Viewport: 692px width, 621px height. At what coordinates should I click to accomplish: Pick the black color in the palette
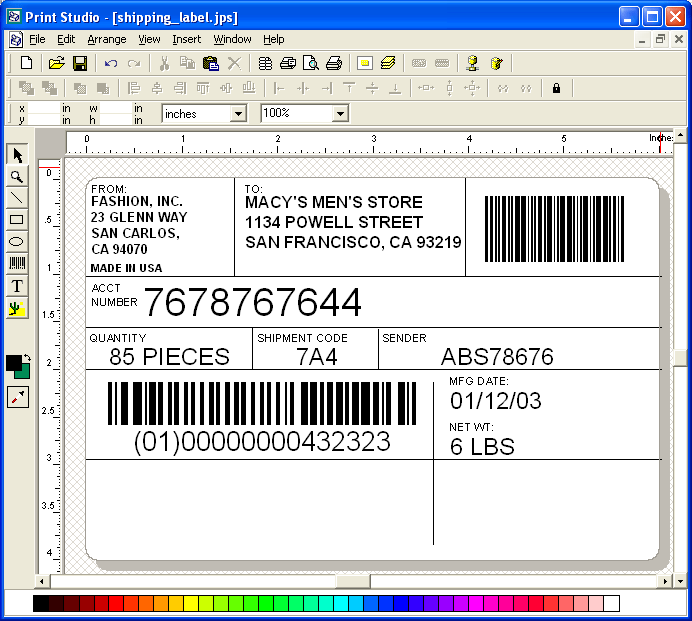point(41,603)
